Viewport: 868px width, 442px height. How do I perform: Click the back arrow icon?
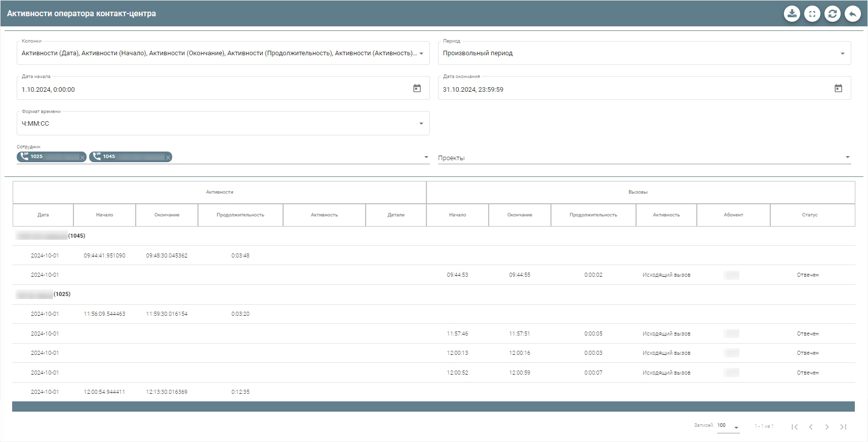click(x=853, y=14)
